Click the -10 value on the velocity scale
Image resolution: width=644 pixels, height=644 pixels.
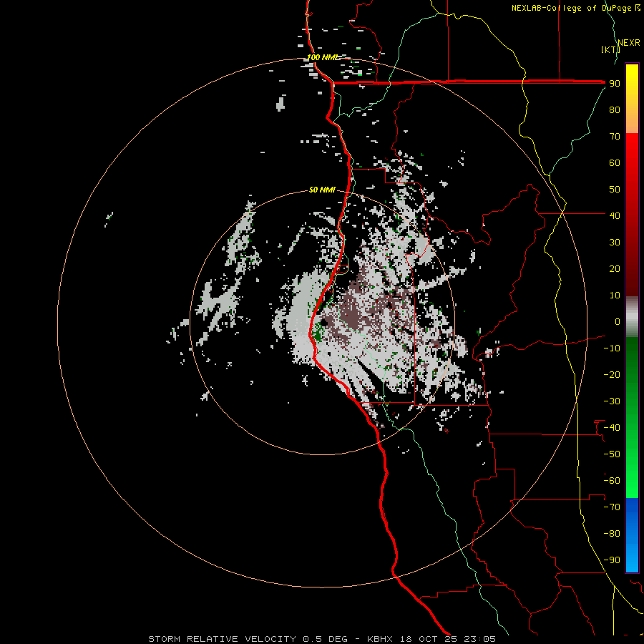tap(612, 348)
